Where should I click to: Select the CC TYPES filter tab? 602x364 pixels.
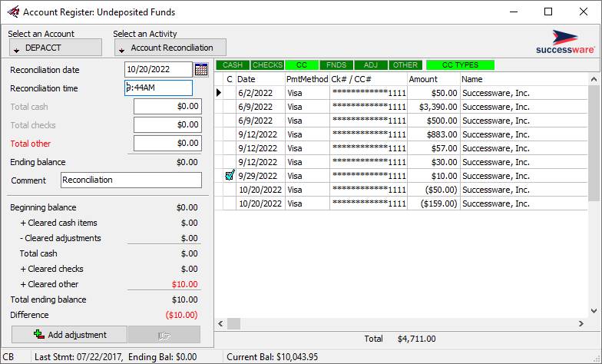(x=460, y=65)
